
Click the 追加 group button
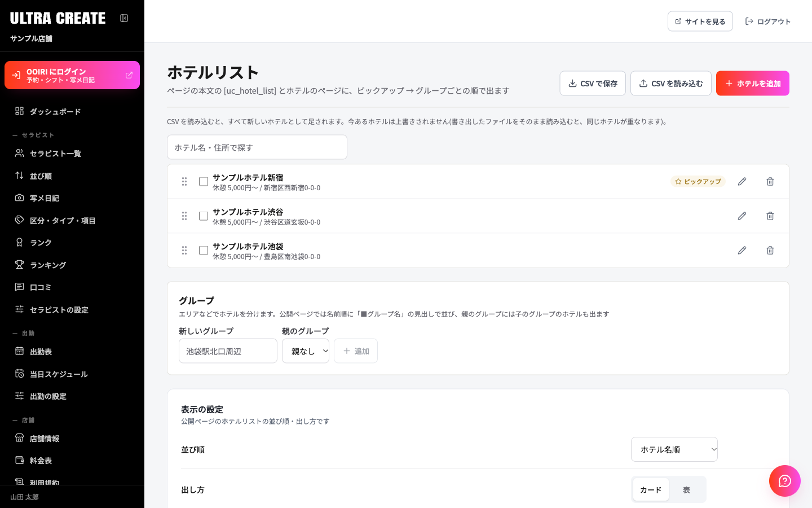pyautogui.click(x=356, y=351)
